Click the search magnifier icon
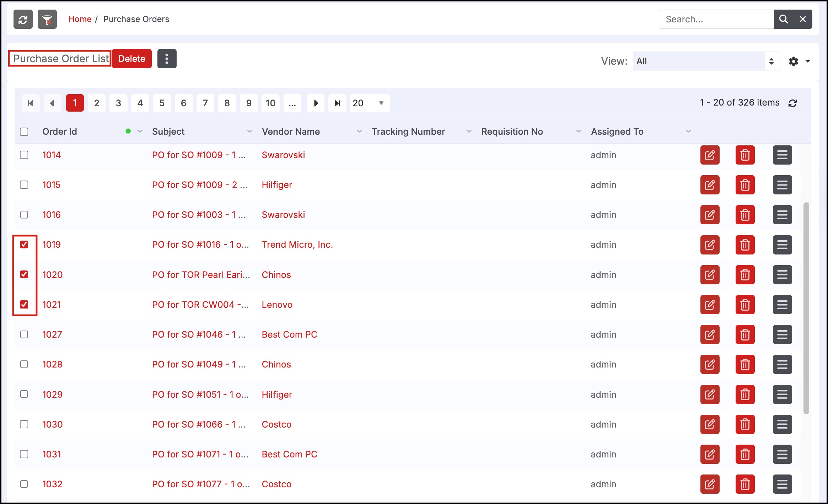This screenshot has width=828, height=504. [x=783, y=19]
